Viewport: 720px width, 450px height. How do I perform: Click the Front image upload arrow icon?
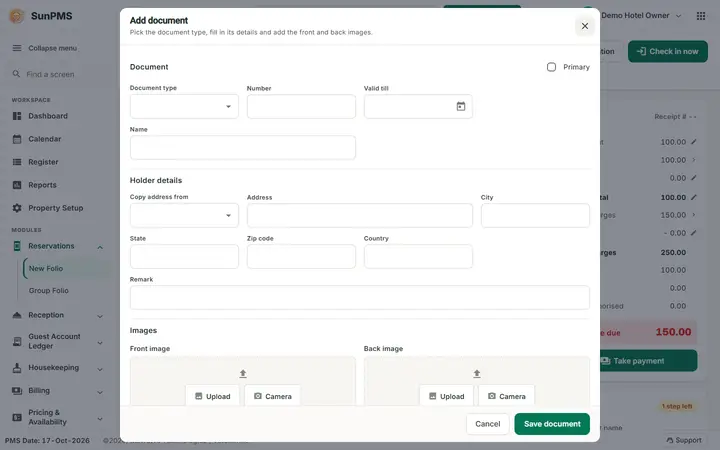tap(243, 374)
